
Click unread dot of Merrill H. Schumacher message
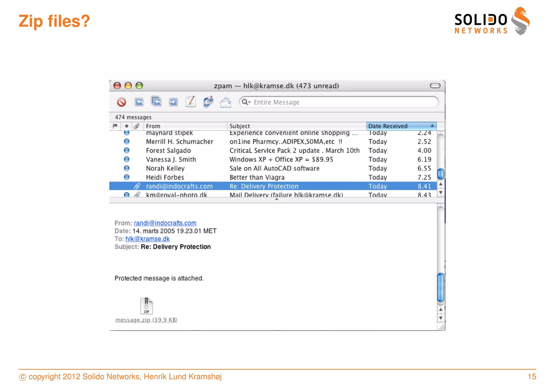[127, 141]
